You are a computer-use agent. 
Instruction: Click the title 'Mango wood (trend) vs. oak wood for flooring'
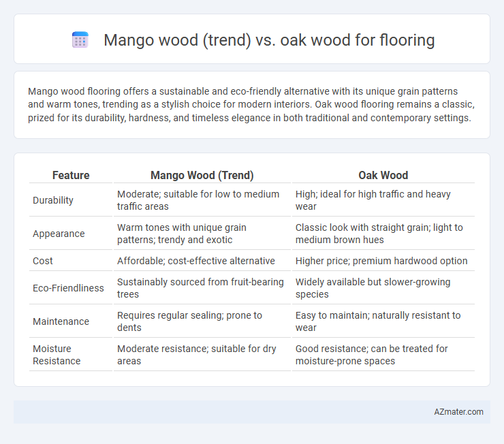tap(269, 40)
